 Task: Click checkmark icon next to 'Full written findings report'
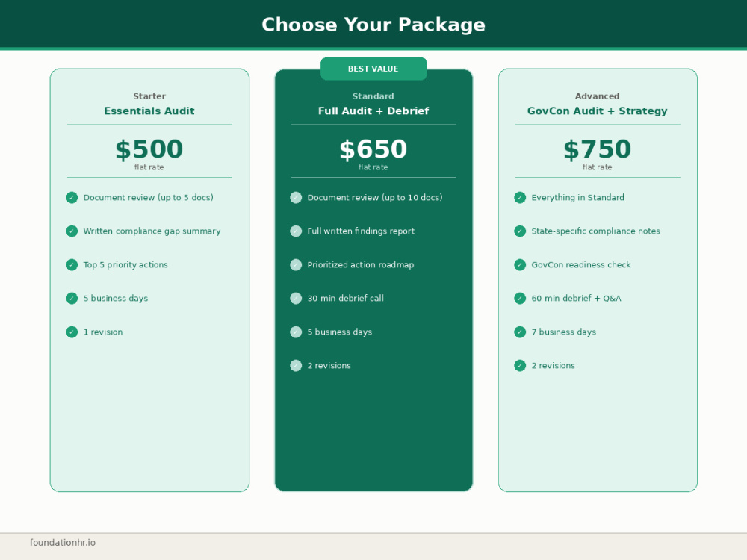[x=296, y=231]
